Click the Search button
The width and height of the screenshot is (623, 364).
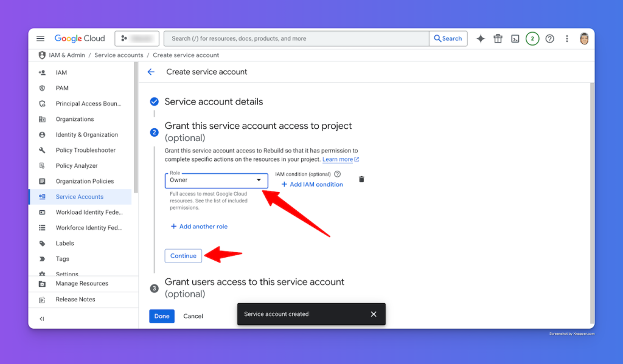pyautogui.click(x=448, y=38)
